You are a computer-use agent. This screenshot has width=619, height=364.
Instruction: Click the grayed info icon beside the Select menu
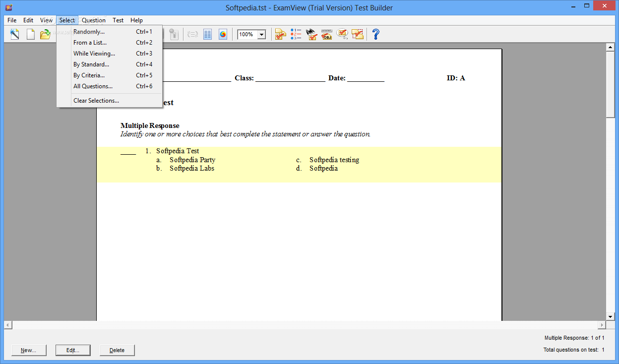173,34
